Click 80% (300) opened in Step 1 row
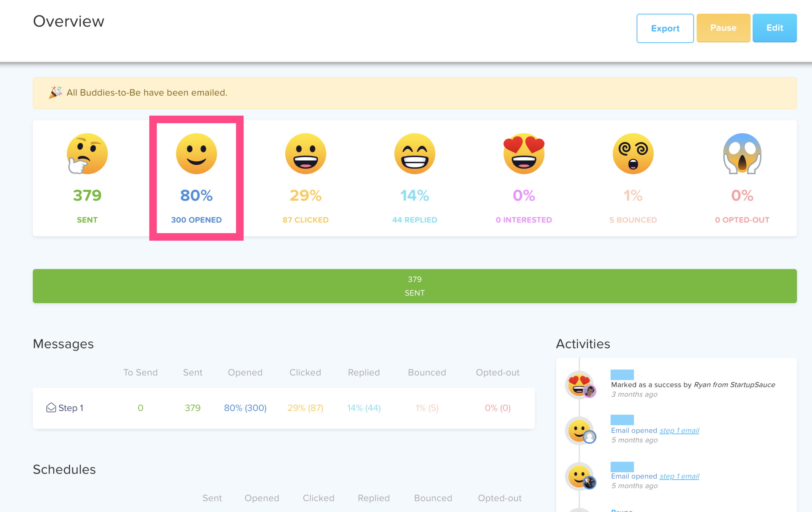The image size is (812, 512). coord(245,408)
